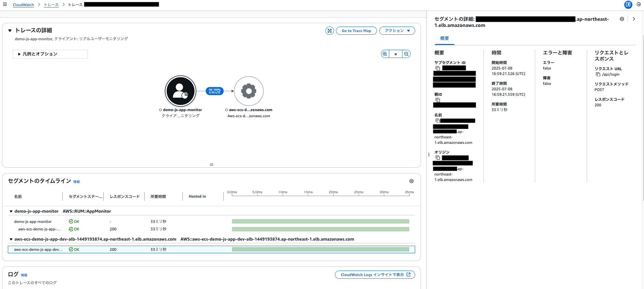Click the fullscreen map icon
644x289 pixels.
pyautogui.click(x=330, y=31)
